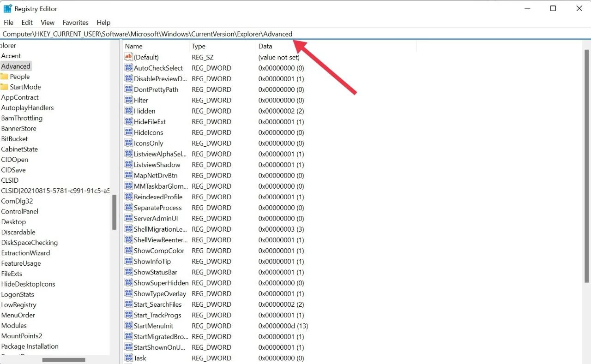Click the Registry Editor app icon in title bar
Viewport: 591px width, 364px height.
(x=8, y=8)
